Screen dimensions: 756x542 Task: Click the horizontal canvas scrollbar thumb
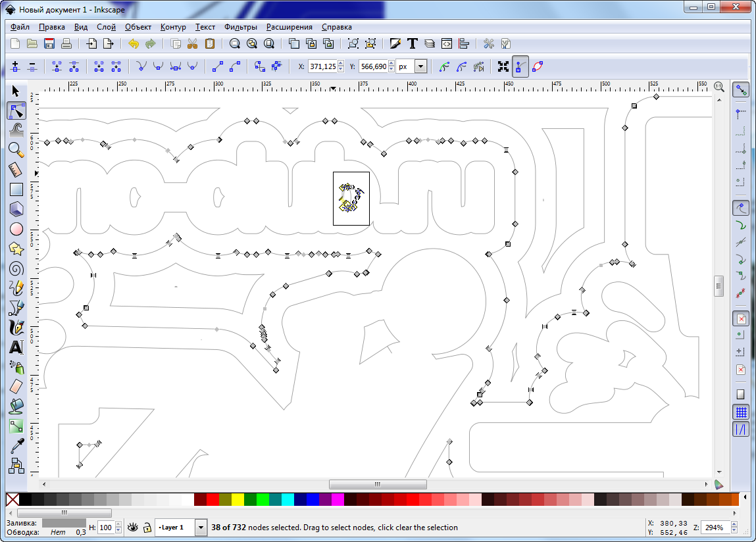pos(378,484)
